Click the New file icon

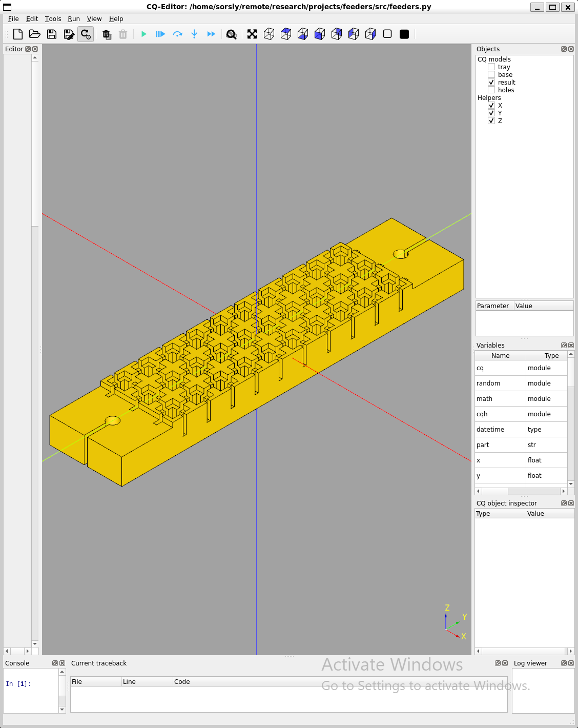click(18, 34)
